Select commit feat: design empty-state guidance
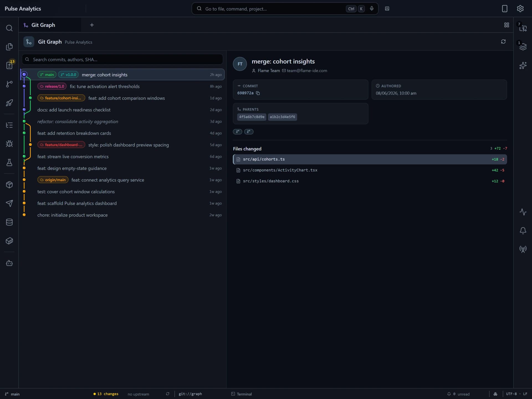The width and height of the screenshot is (532, 399). tap(122, 168)
